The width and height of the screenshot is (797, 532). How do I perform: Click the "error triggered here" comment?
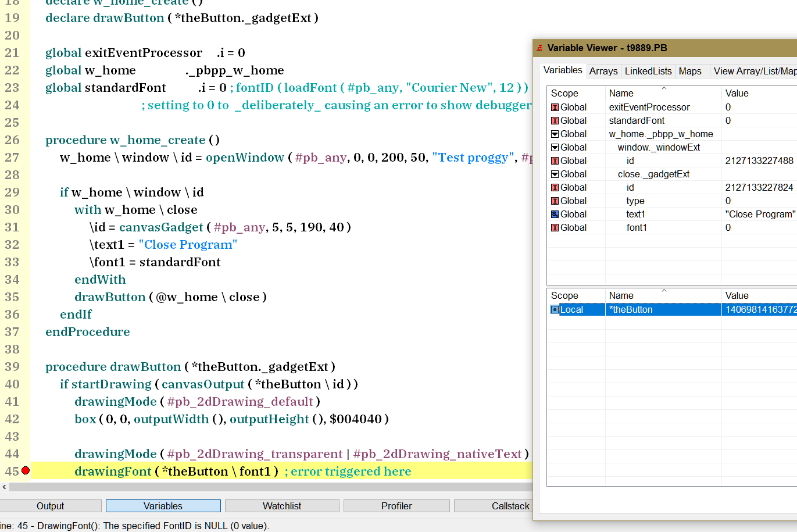point(351,471)
